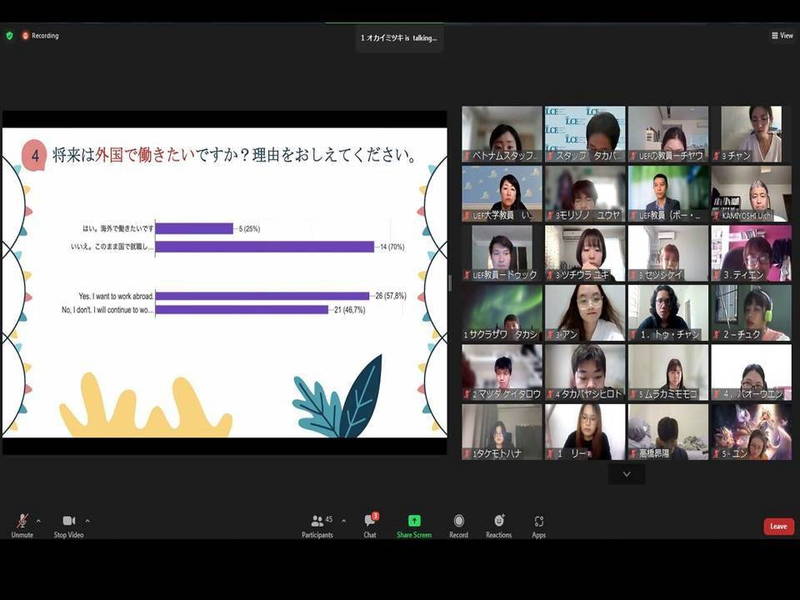Click the green encryption shield icon
This screenshot has height=600, width=800.
pyautogui.click(x=10, y=35)
